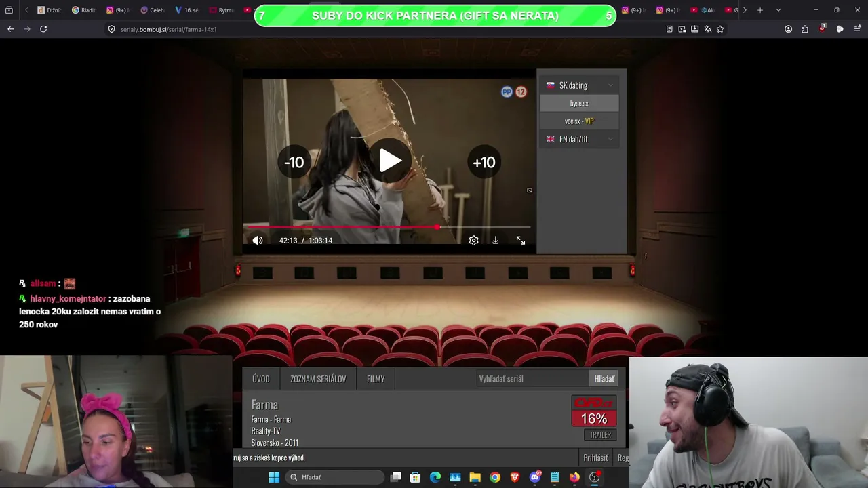Screen dimensions: 868x488
Task: Open the CSFD 16% rating badge
Action: coord(594,411)
